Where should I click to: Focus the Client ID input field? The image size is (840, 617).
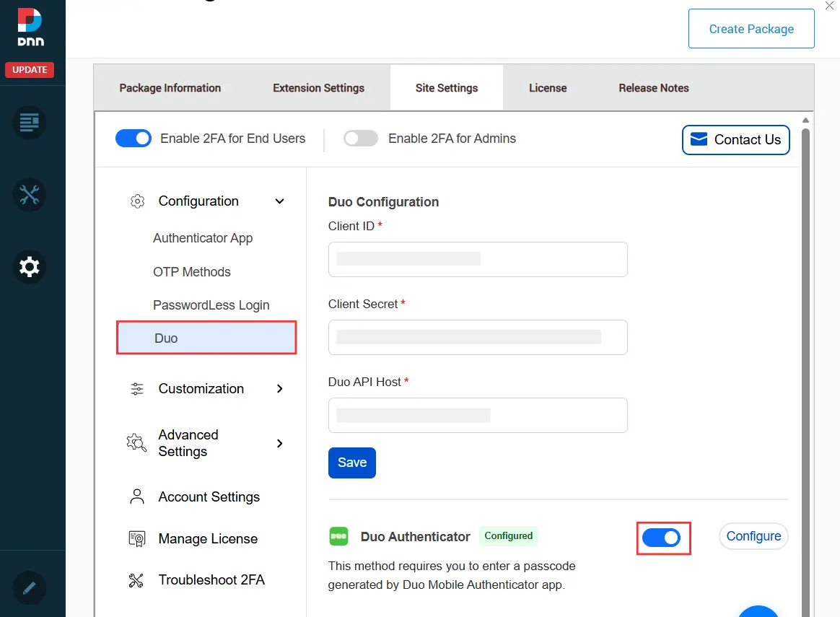pyautogui.click(x=478, y=259)
